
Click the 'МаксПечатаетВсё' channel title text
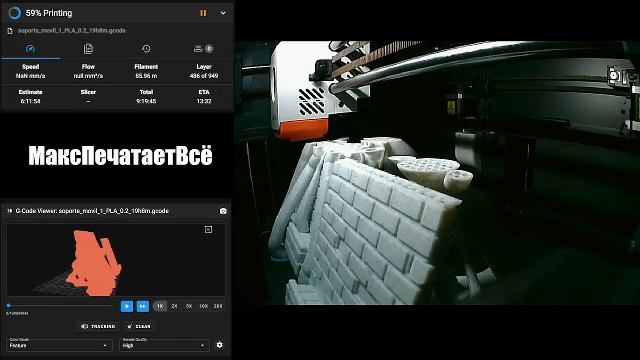[120, 156]
